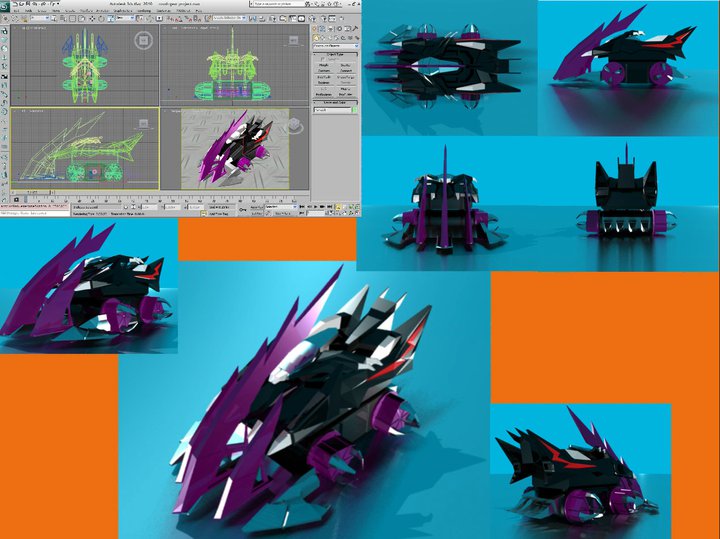720x539 pixels.
Task: Click the Cameras category icon
Action: [336, 38]
